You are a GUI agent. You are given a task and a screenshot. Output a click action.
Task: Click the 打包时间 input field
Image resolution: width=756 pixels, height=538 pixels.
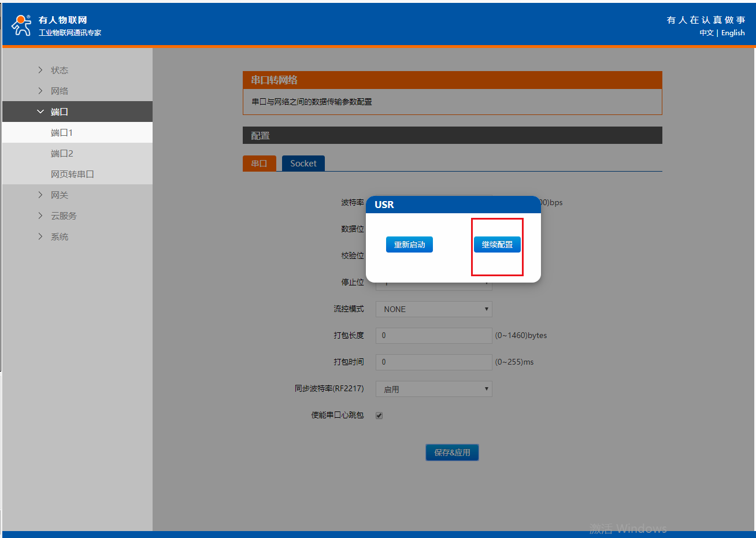click(433, 362)
